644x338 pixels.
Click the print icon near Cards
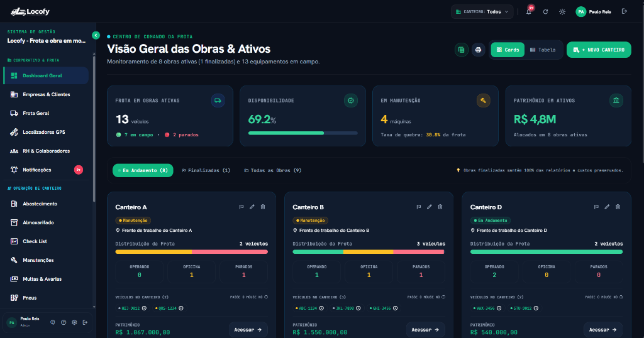point(478,50)
